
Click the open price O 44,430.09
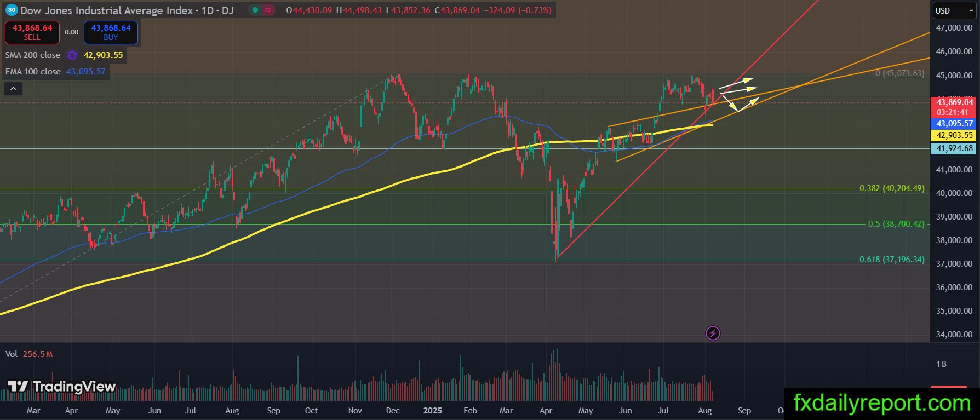[309, 10]
